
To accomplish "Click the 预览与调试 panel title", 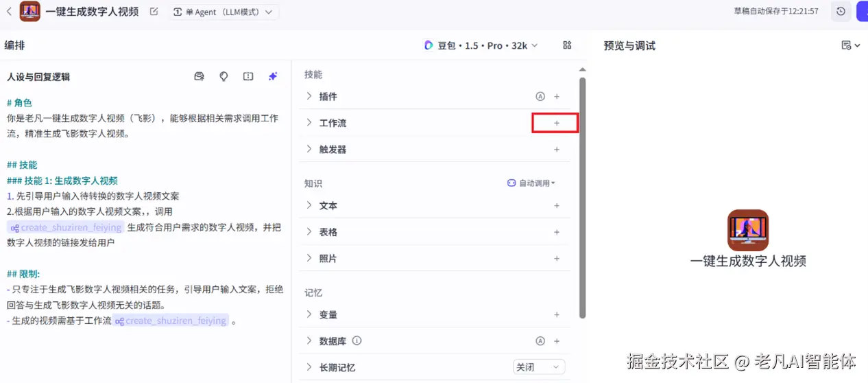I will pos(629,45).
